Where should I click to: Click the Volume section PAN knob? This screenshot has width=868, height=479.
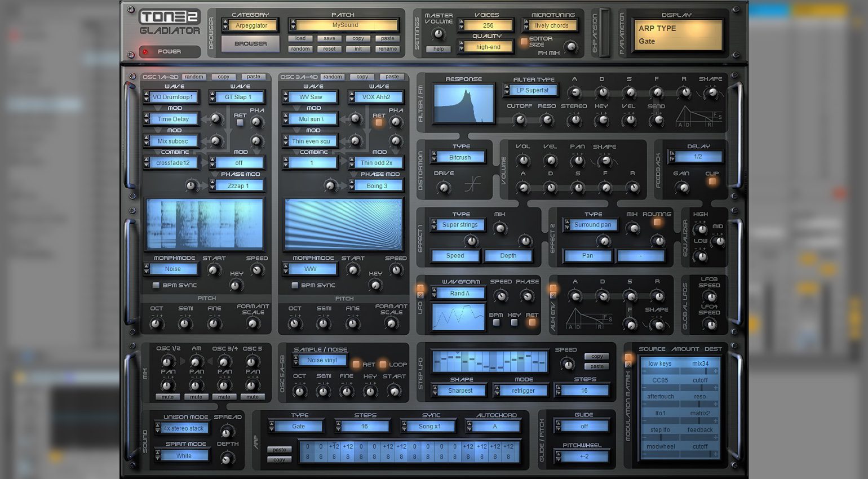(x=578, y=161)
